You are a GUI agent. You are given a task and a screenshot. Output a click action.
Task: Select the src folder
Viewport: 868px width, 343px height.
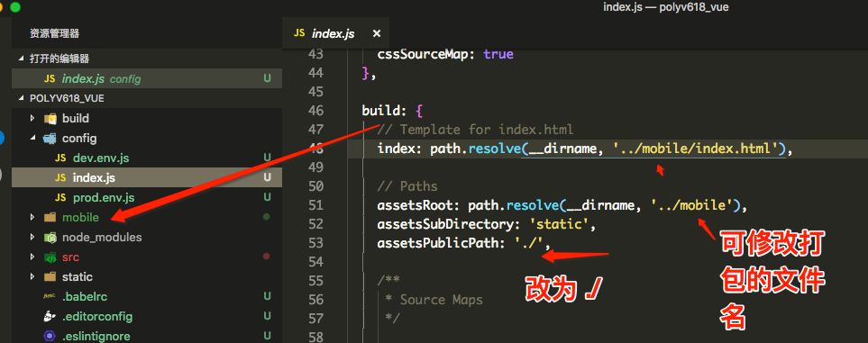pyautogui.click(x=70, y=257)
